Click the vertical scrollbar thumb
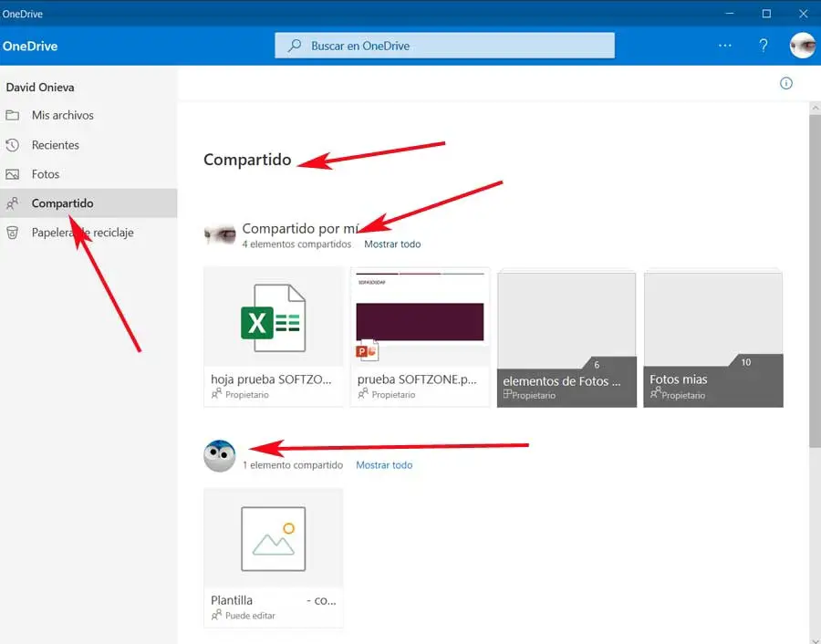 tap(816, 280)
